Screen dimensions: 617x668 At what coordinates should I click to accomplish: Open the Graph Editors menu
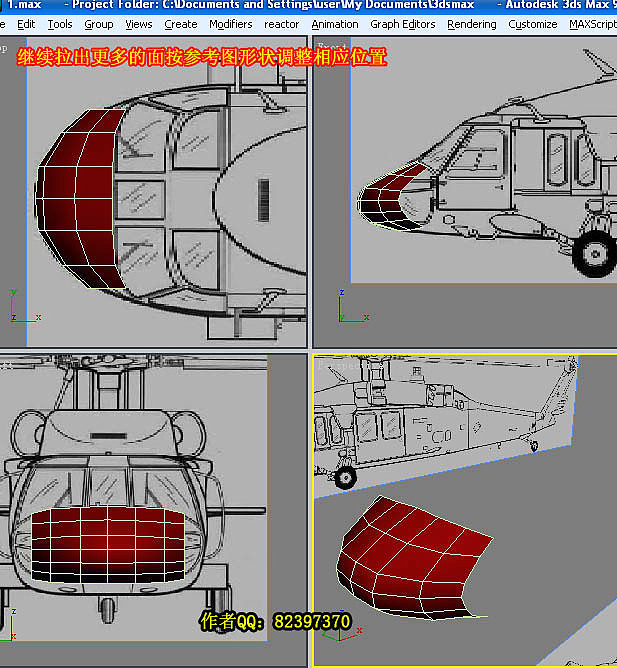(x=403, y=25)
